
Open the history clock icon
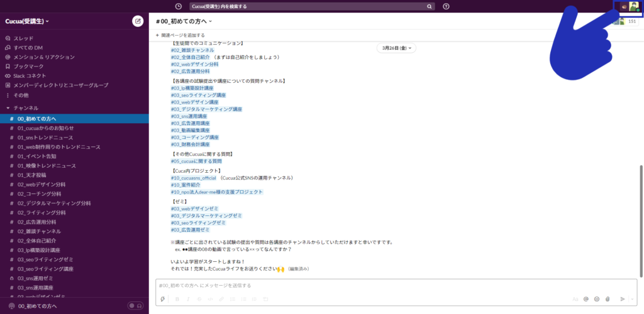(178, 6)
